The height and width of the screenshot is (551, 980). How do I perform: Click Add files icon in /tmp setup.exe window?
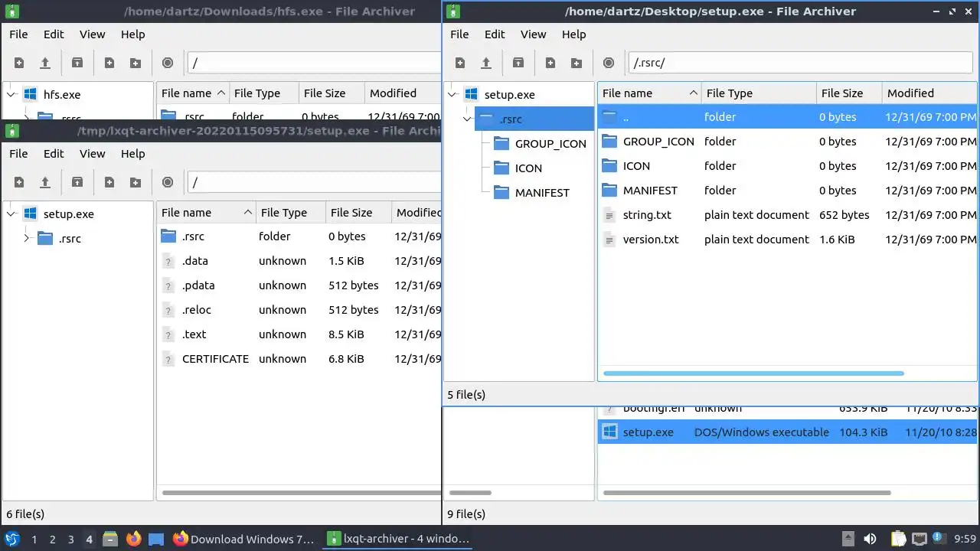pyautogui.click(x=109, y=182)
